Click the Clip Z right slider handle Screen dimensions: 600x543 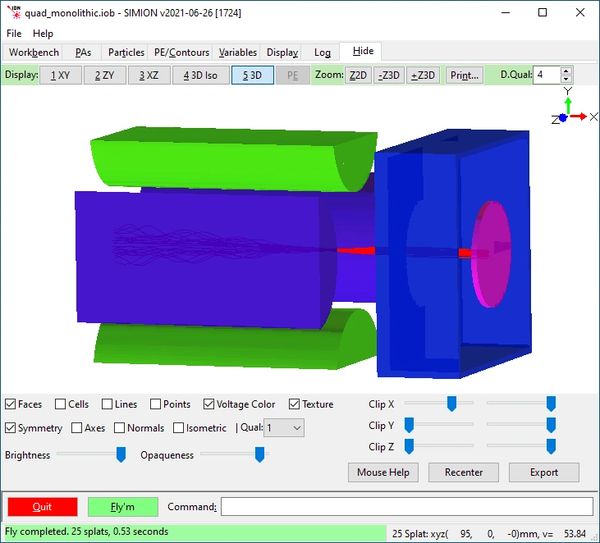pos(551,447)
